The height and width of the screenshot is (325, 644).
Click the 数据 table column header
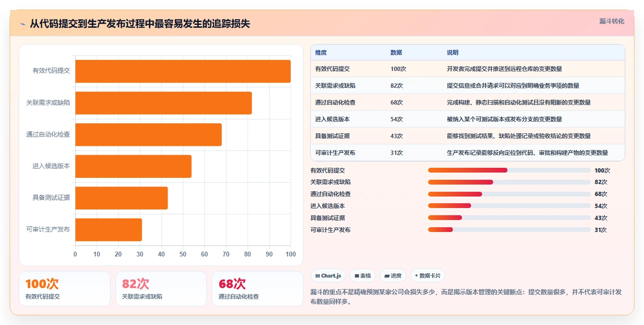[x=396, y=53]
